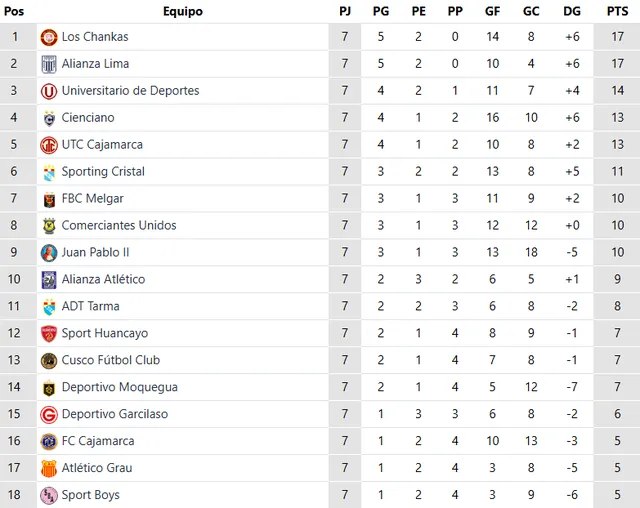The image size is (640, 508).
Task: Click the Sporting Cristal logo icon
Action: pos(48,172)
